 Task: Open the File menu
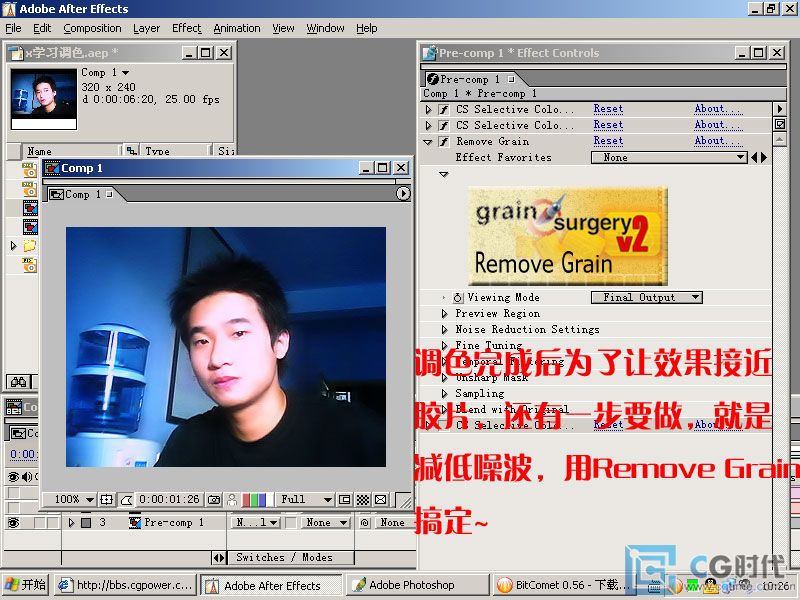click(13, 28)
